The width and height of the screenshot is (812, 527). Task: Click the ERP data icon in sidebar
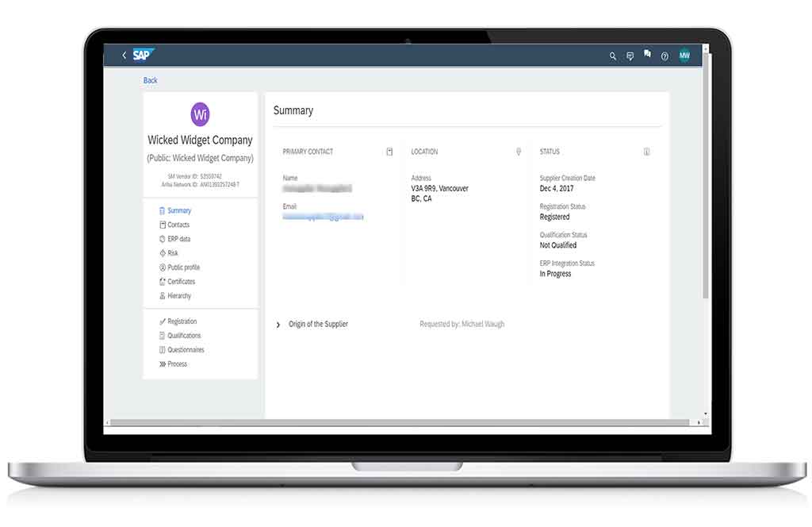[x=163, y=239]
